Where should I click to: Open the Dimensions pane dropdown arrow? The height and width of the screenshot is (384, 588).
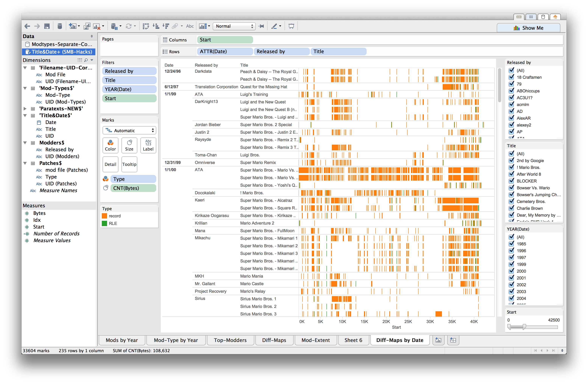pos(92,60)
